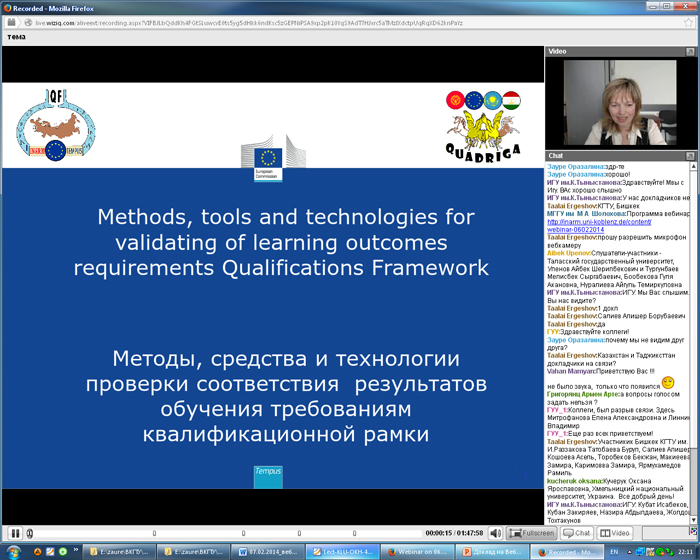The image size is (700, 560).
Task: Click the globe site identity icon
Action: 28,23
